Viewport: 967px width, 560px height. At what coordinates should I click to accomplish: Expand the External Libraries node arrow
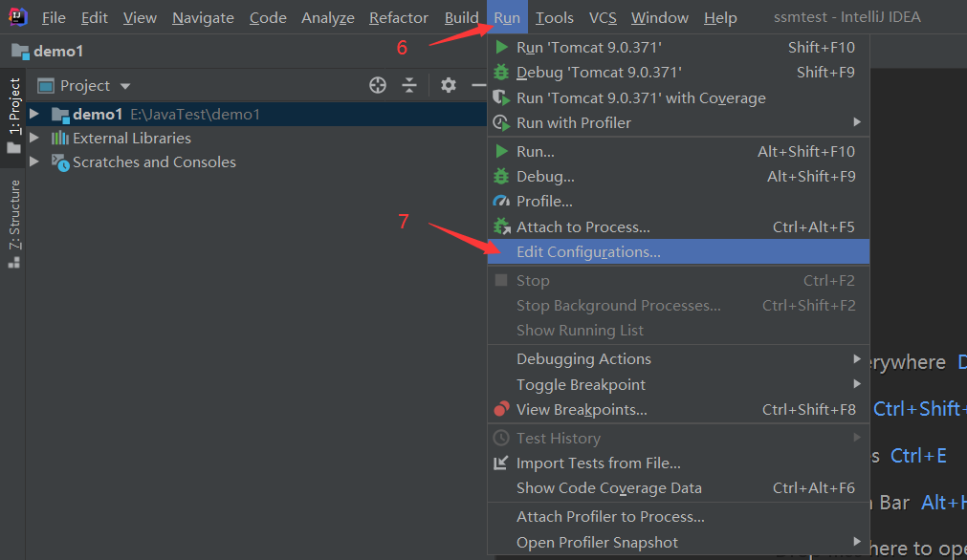point(34,138)
